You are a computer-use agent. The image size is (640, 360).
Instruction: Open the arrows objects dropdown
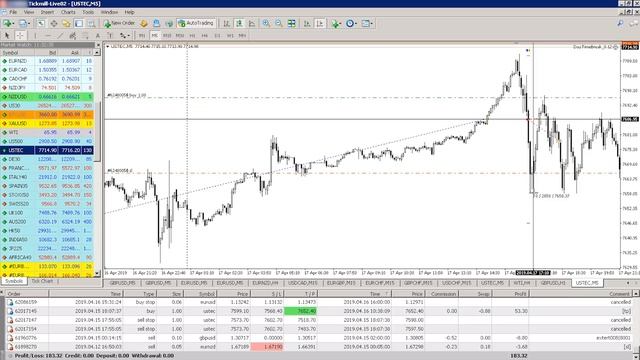click(124, 36)
